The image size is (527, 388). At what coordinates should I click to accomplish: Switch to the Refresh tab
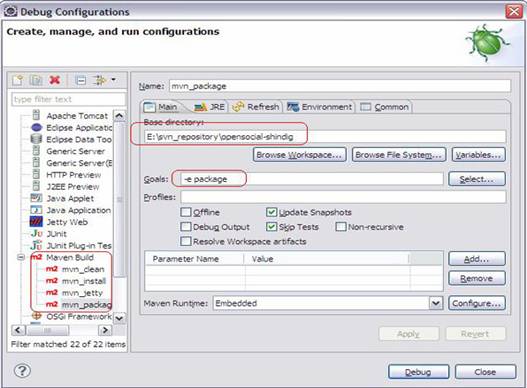click(x=256, y=107)
